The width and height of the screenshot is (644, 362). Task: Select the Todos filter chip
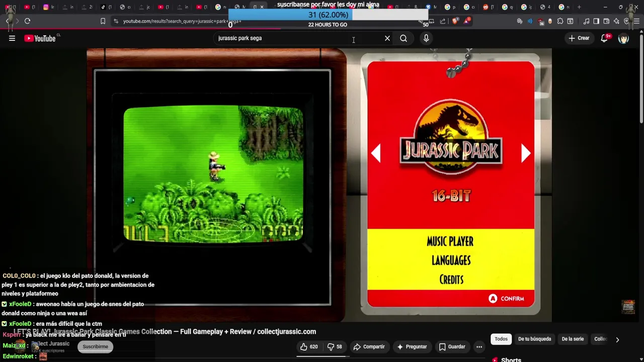pos(501,339)
